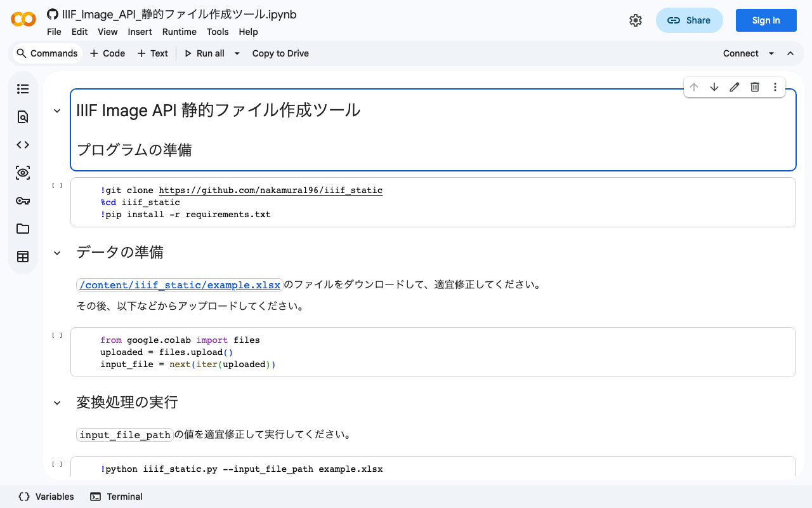Open the Variables inspector
Screen dimensions: 812x508
tap(46, 497)
